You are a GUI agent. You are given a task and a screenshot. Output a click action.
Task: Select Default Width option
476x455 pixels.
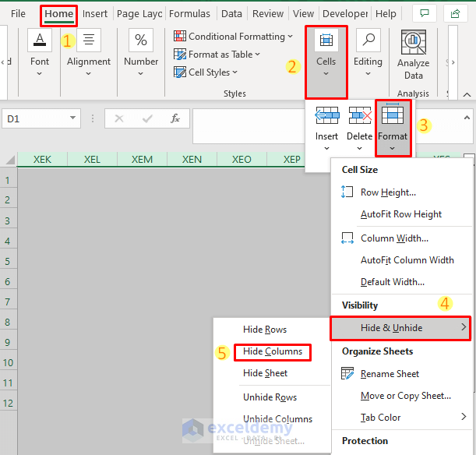click(392, 282)
